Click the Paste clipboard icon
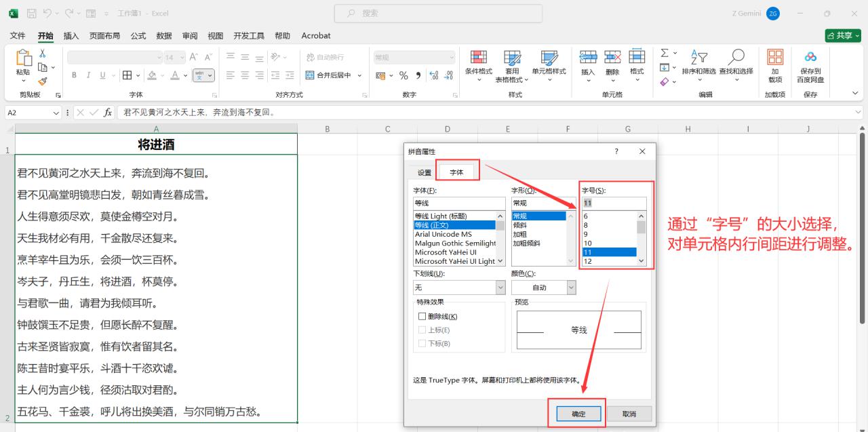The width and height of the screenshot is (868, 432). click(x=23, y=58)
